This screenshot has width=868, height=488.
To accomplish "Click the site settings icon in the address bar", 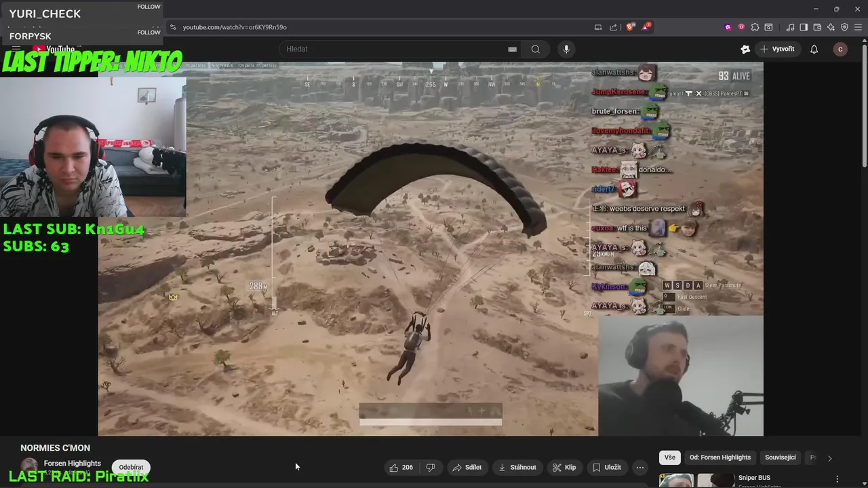I will (173, 27).
